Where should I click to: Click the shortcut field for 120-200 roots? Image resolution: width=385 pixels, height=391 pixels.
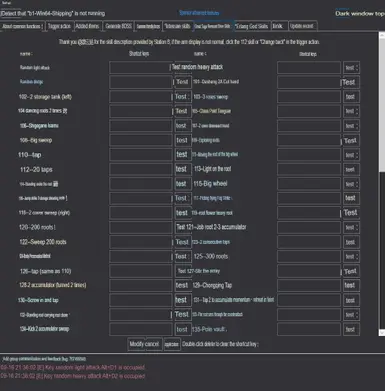coord(141,227)
